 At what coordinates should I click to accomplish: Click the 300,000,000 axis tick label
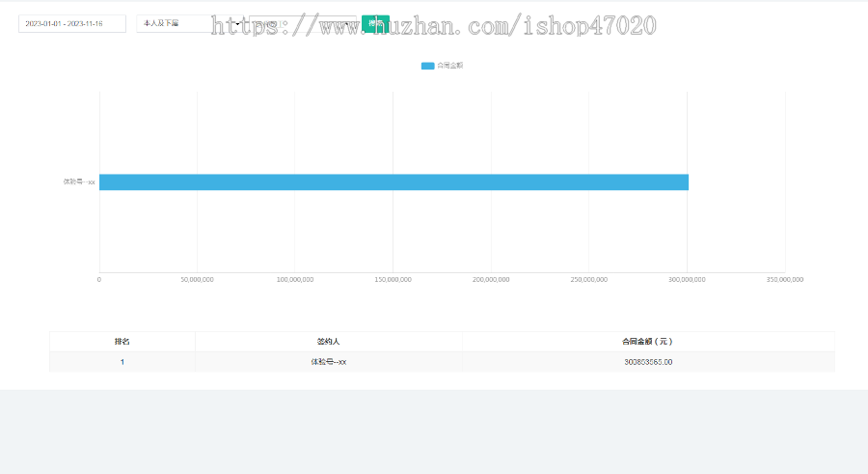687,279
